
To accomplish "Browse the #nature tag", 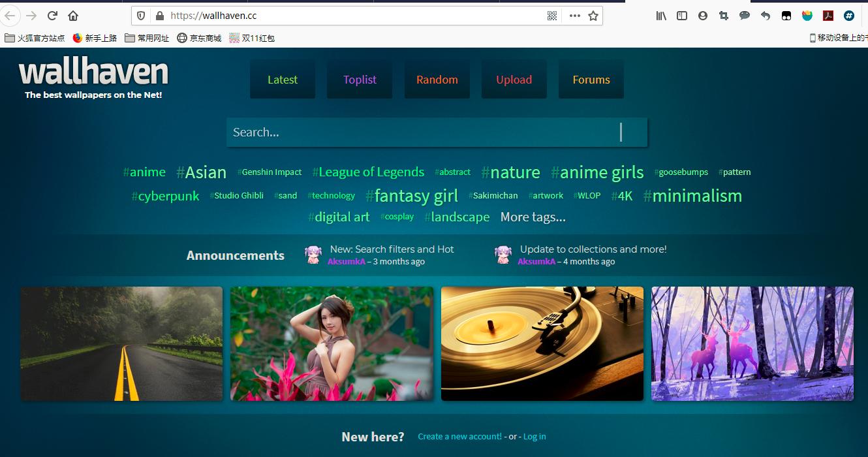I will click(510, 172).
